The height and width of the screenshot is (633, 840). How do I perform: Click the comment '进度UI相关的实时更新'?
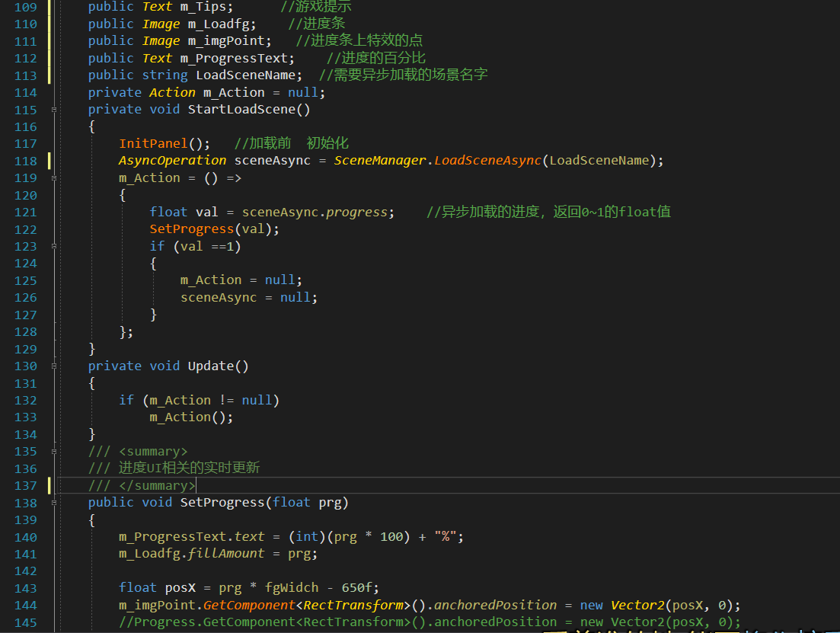click(x=189, y=468)
